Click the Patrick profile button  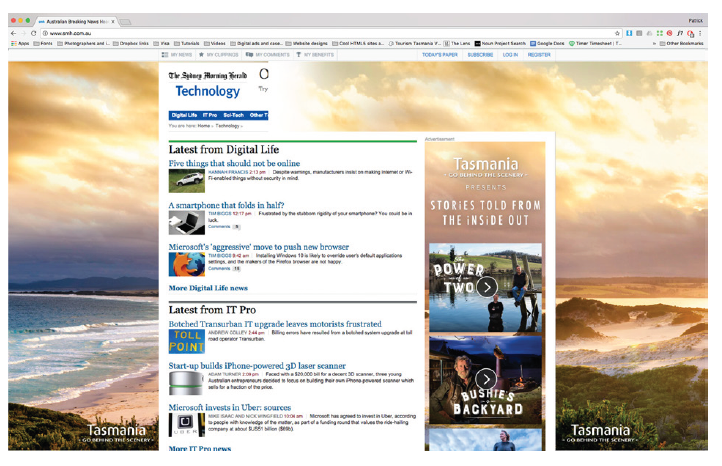coord(695,21)
